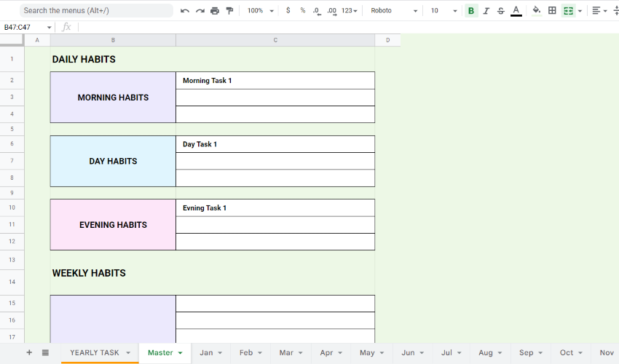Image resolution: width=619 pixels, height=364 pixels.
Task: Click the formula bar input
Action: pyautogui.click(x=347, y=27)
